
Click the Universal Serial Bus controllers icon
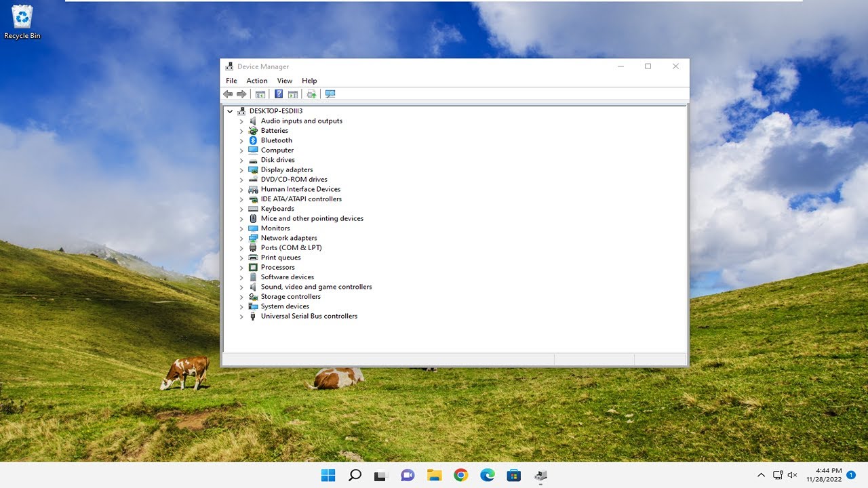pos(253,316)
